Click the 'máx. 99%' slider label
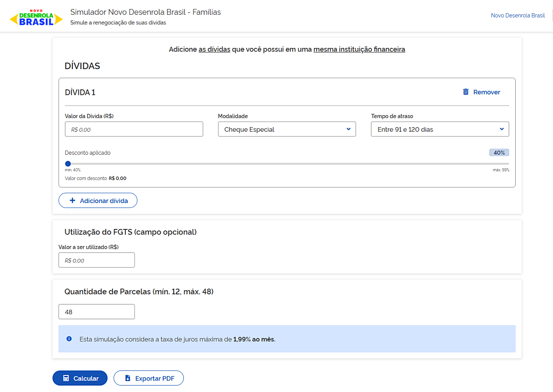 pos(501,170)
